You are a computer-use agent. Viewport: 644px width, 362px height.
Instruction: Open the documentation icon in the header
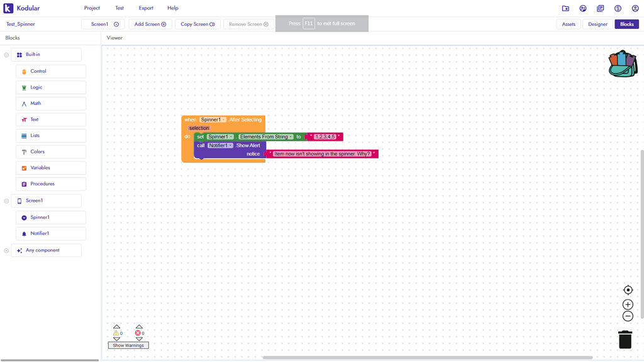[601, 8]
